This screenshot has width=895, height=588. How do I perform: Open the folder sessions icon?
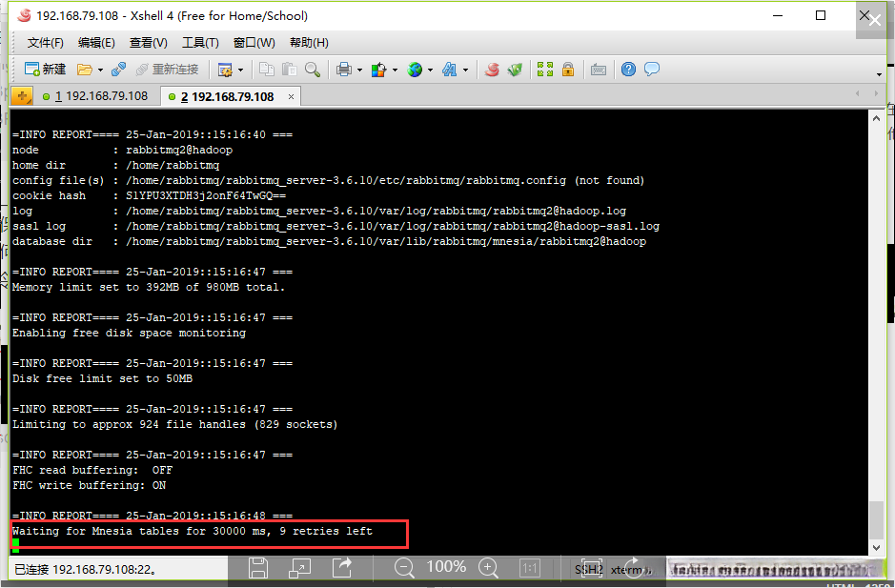coord(85,70)
